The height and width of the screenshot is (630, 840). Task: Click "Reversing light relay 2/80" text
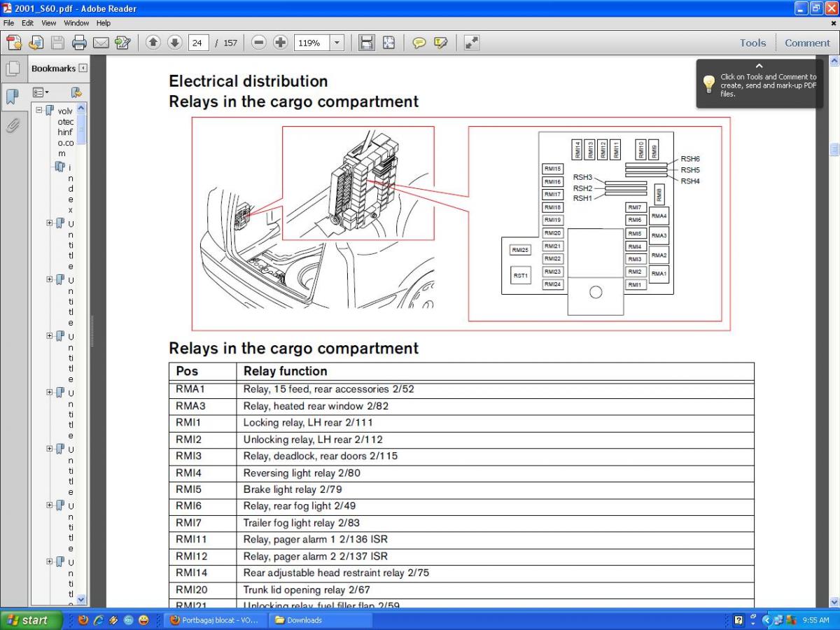click(302, 472)
